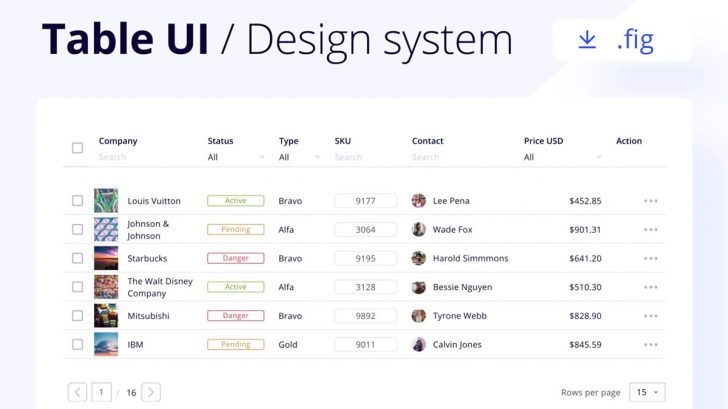Open three-dot menu for Walt Disney row
This screenshot has width=728, height=409.
pyautogui.click(x=650, y=287)
